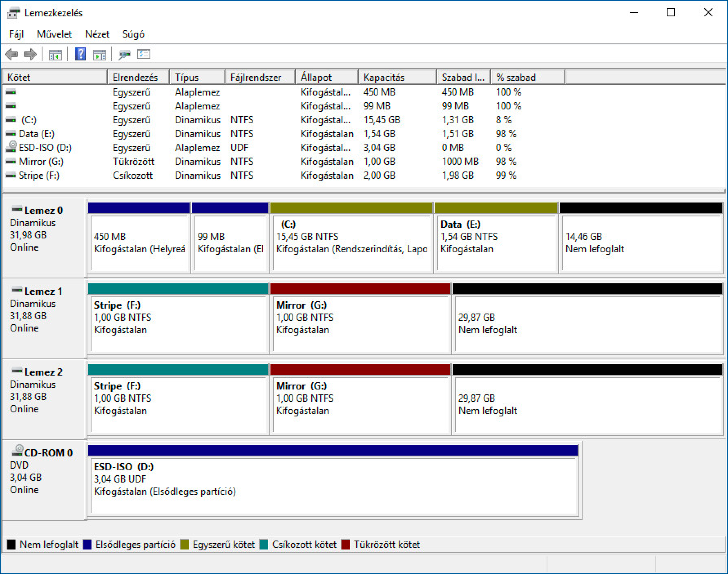
Task: Select the 99 MB partition on Lemez 0
Action: click(x=230, y=238)
